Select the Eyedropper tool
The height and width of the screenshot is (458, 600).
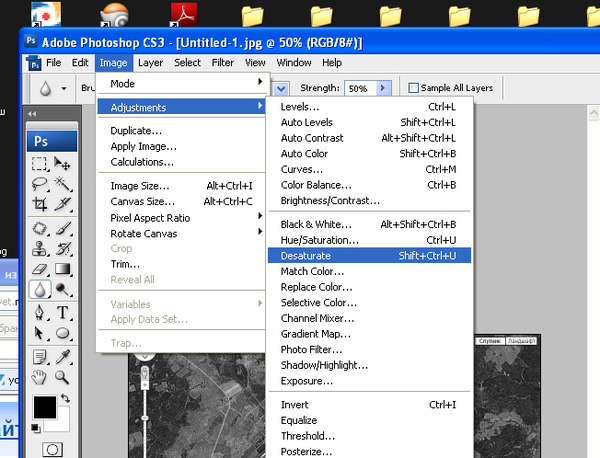pos(62,357)
